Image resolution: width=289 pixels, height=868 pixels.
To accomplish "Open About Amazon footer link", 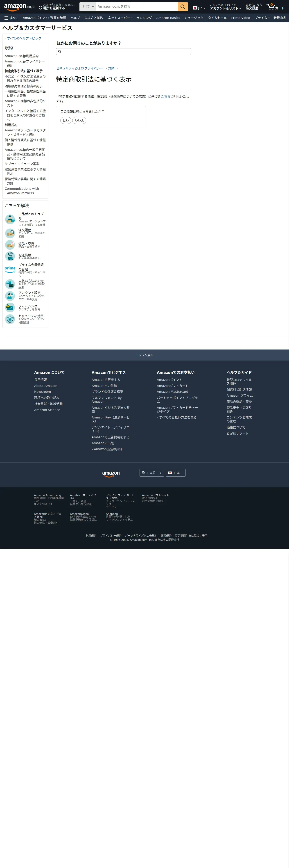I will coord(46,386).
